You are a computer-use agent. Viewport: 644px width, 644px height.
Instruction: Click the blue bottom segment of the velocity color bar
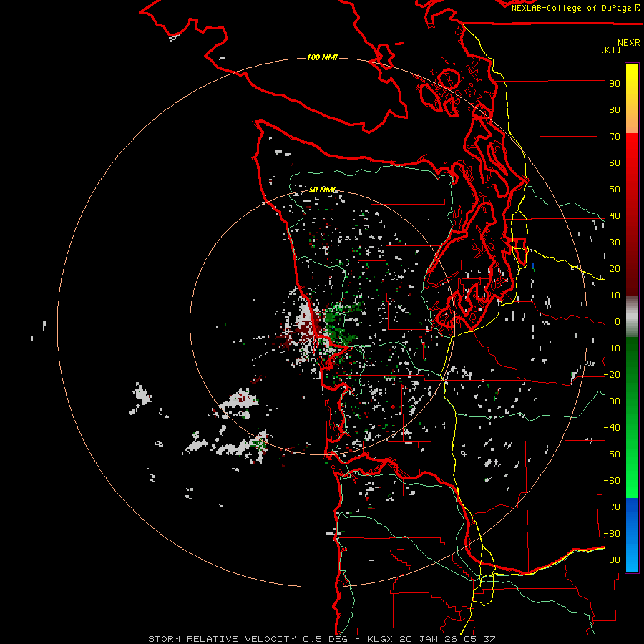[x=632, y=535]
